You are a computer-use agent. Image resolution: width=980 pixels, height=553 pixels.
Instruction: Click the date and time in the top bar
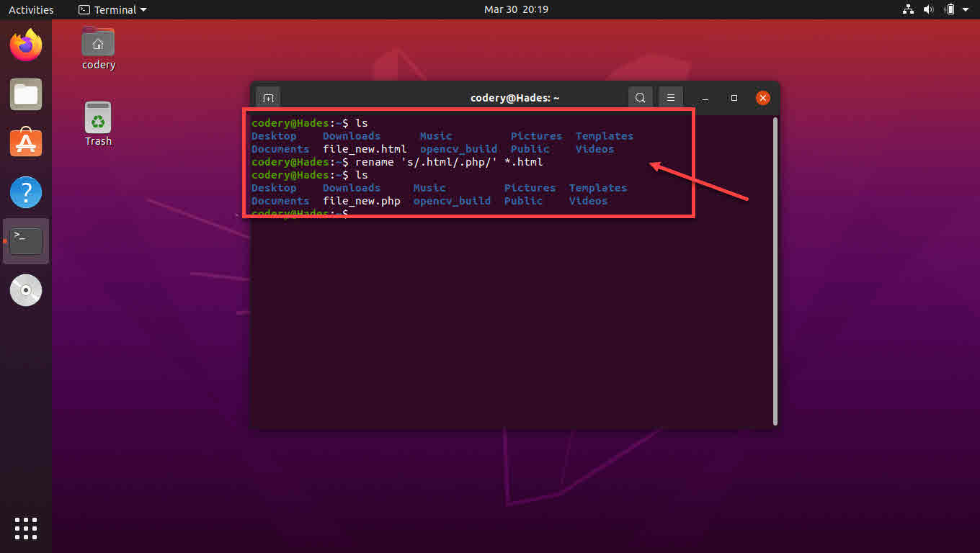[516, 9]
